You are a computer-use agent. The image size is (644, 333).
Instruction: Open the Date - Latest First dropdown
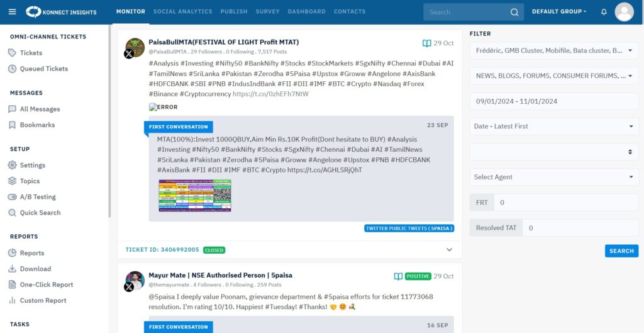coord(553,127)
